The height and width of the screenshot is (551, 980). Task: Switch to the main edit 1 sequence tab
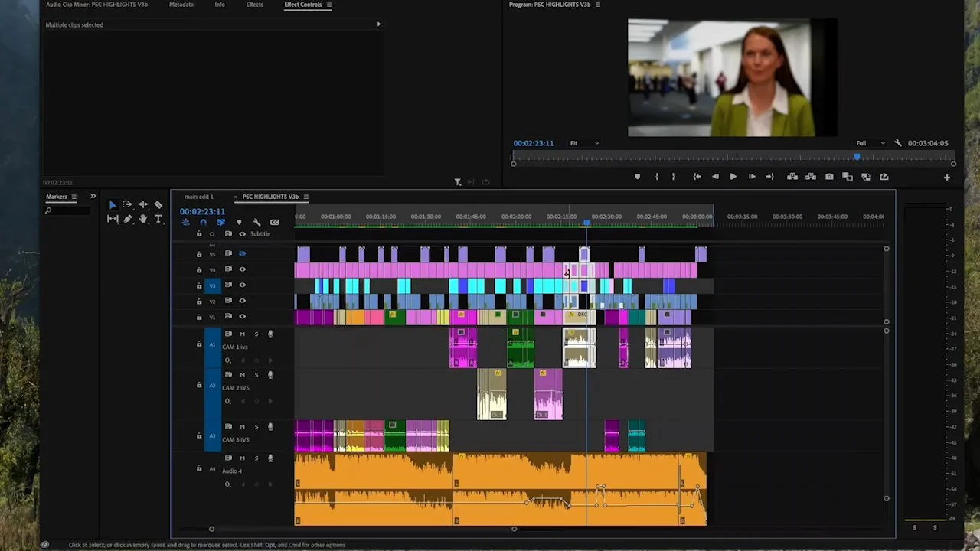(x=199, y=197)
